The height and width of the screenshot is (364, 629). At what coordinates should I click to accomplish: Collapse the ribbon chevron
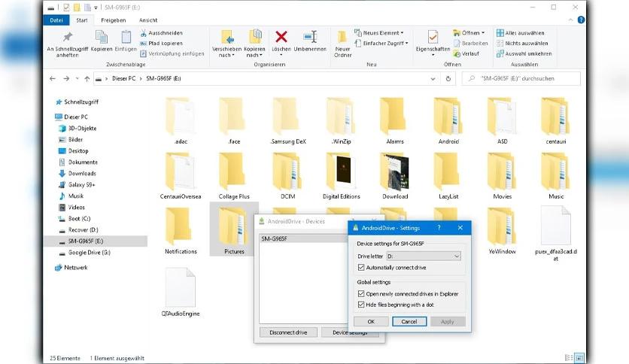570,20
